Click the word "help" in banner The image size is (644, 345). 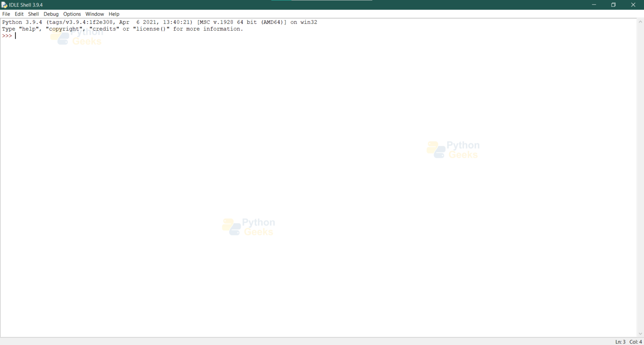pos(29,29)
